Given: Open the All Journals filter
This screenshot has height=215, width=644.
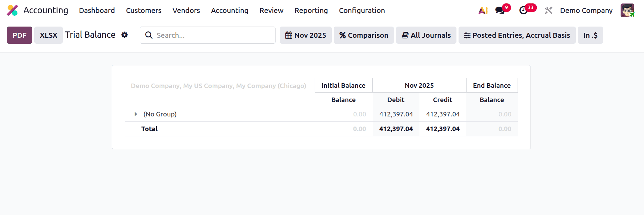Looking at the screenshot, I should [426, 35].
